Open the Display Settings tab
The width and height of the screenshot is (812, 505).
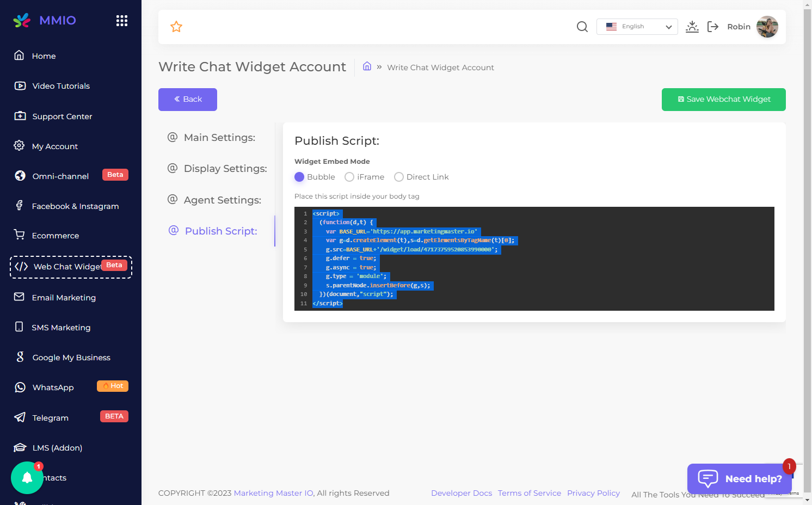[x=217, y=169]
